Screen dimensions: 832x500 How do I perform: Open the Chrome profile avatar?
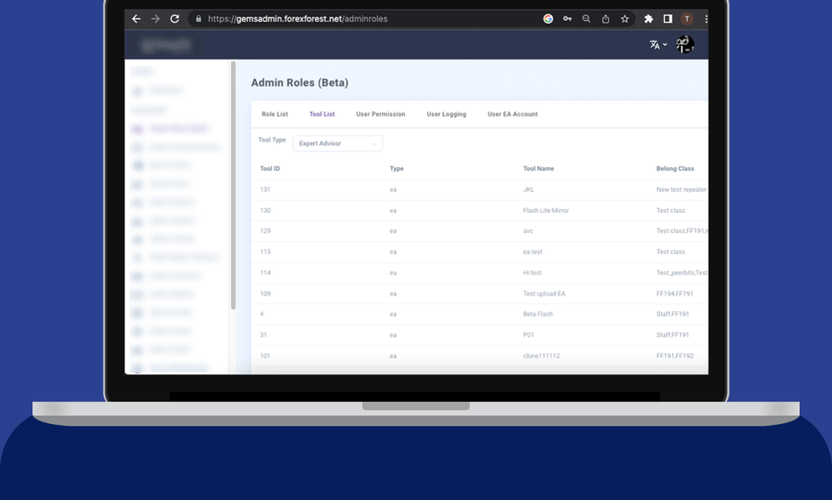point(687,19)
